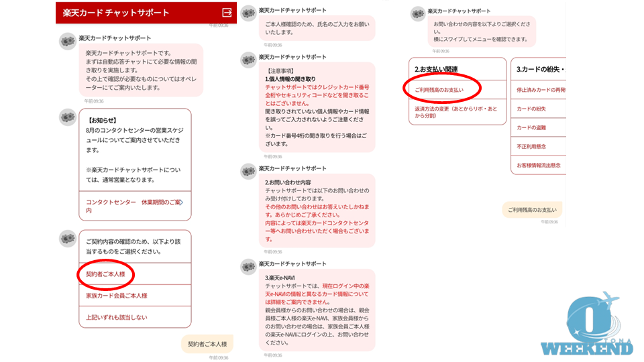Click the avatar by the 2.お問い合わせ内容 message
Screen dimensions: 644x362
click(248, 172)
